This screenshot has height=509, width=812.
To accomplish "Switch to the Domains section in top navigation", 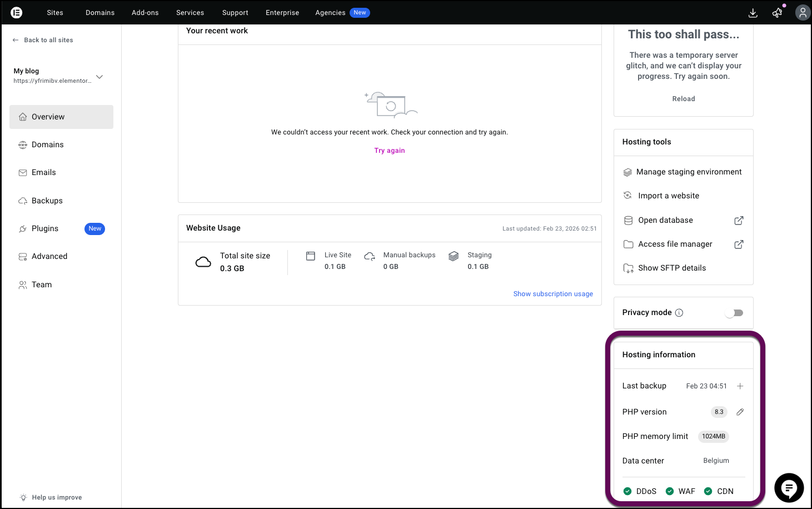I will pos(99,12).
